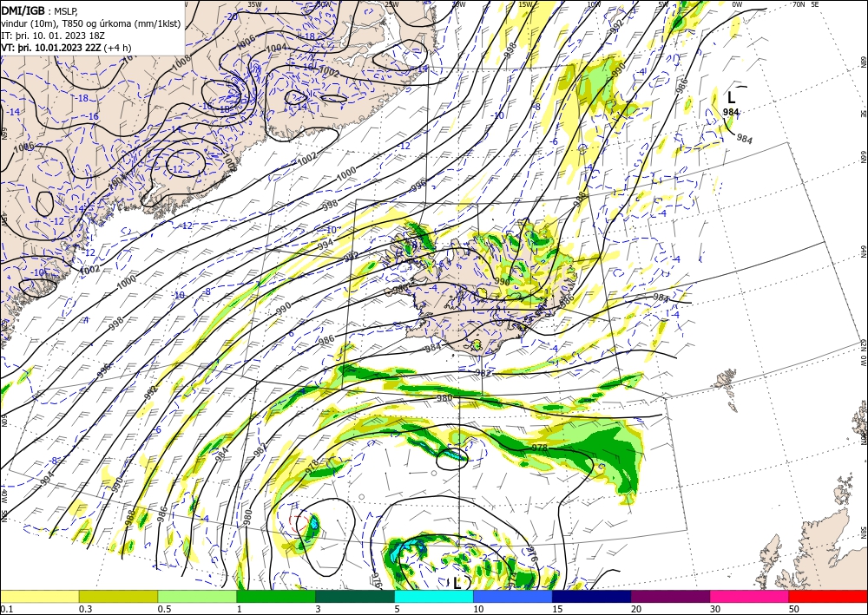Click the '0.3' legend scale value
This screenshot has width=868, height=615.
coord(85,609)
